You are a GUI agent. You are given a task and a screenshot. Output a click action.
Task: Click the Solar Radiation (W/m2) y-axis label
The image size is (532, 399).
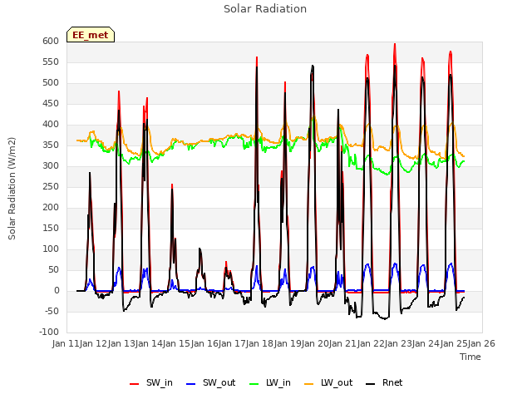pos(12,189)
